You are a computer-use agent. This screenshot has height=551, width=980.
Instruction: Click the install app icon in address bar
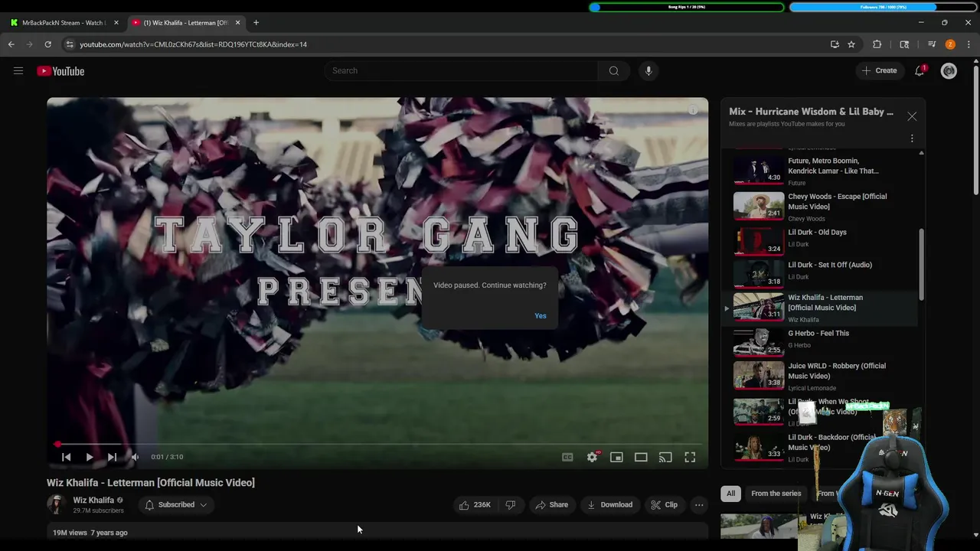click(835, 44)
